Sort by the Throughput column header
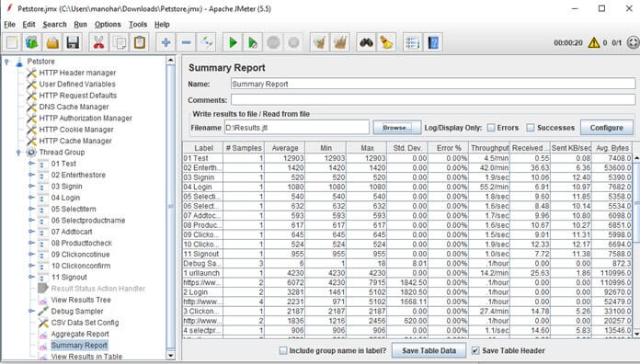The image size is (640, 364). [489, 148]
